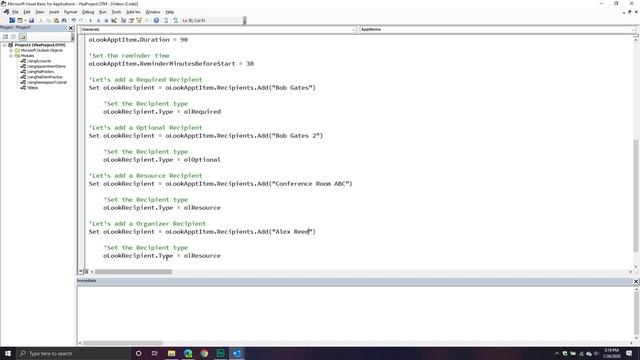
Task: Click the text "Conference Room ABC" in code
Action: (311, 184)
